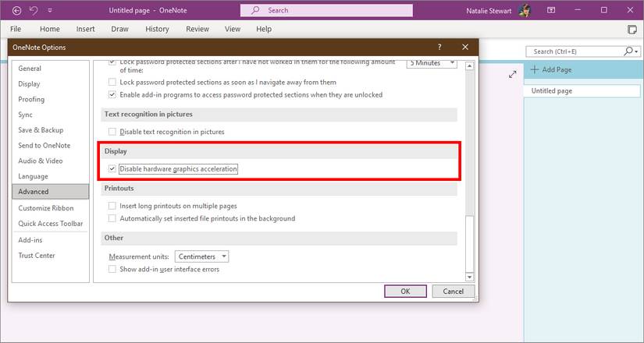Click the Back arrow in title bar

17,11
